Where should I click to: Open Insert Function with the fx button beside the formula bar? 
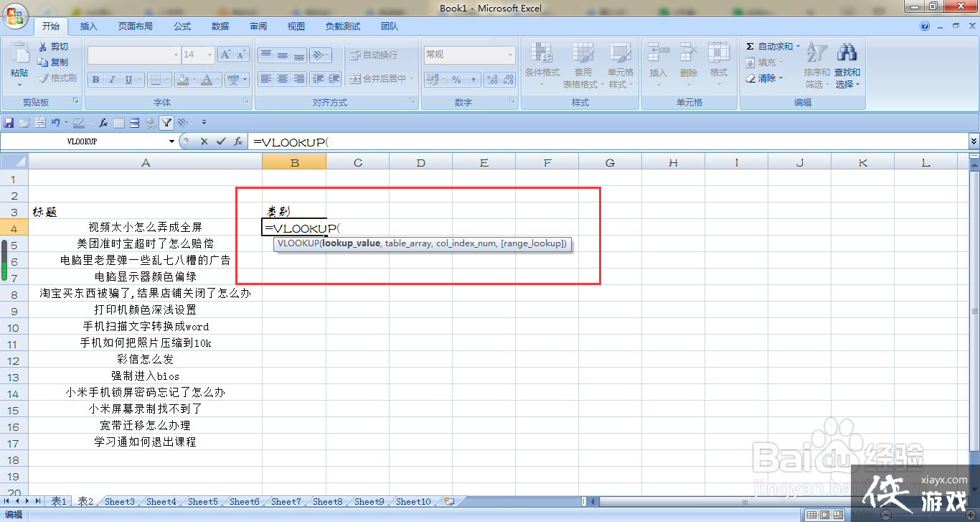[x=238, y=142]
